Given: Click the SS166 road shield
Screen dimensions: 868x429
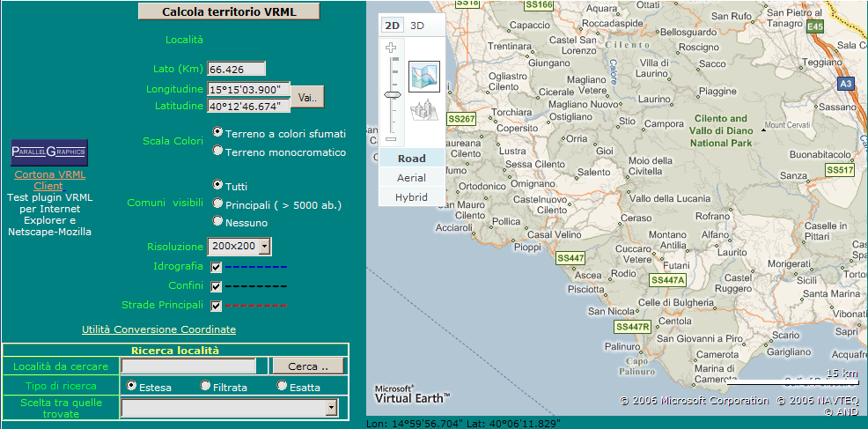Looking at the screenshot, I should pyautogui.click(x=539, y=5).
